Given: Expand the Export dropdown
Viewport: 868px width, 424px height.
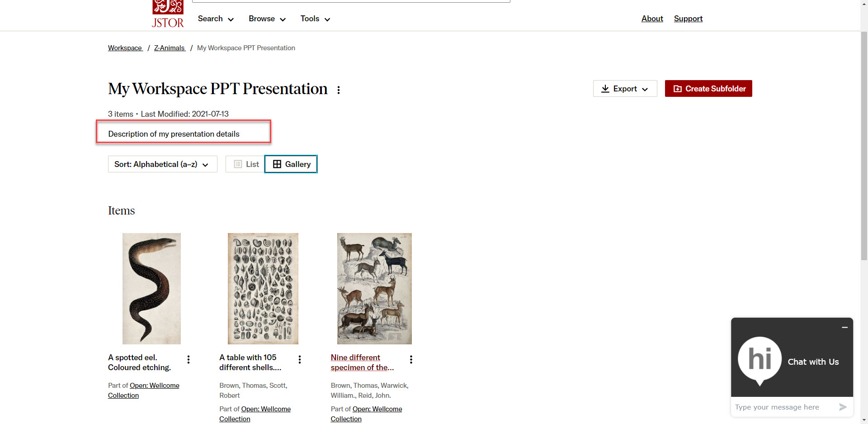Looking at the screenshot, I should [x=625, y=89].
